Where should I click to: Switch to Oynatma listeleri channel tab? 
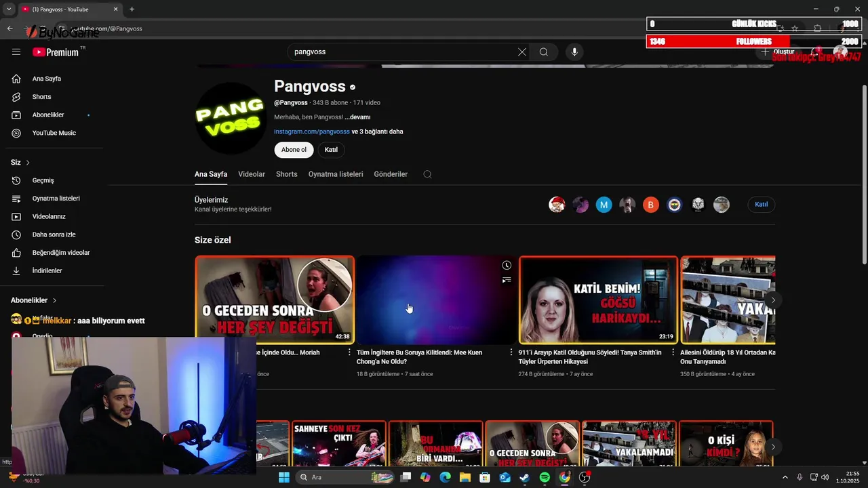336,174
